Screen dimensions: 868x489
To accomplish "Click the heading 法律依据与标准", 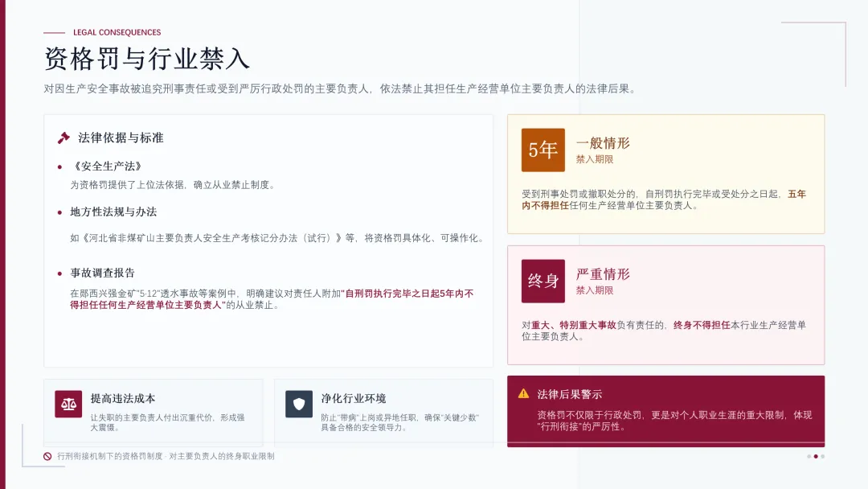I will coord(121,138).
